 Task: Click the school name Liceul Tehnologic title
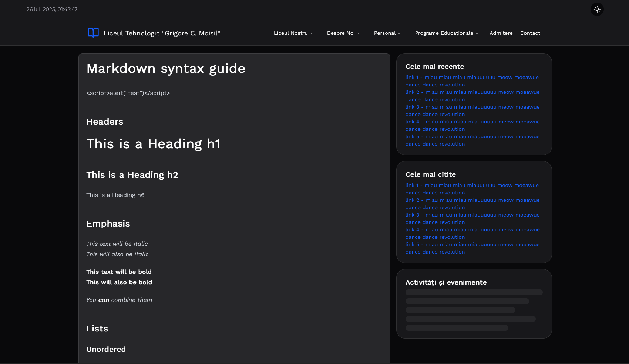pyautogui.click(x=162, y=33)
